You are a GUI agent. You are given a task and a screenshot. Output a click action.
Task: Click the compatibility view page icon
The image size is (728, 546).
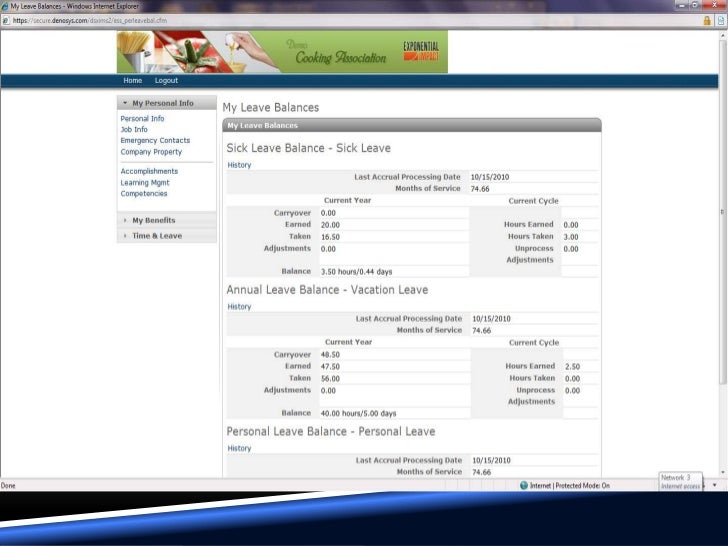point(721,20)
